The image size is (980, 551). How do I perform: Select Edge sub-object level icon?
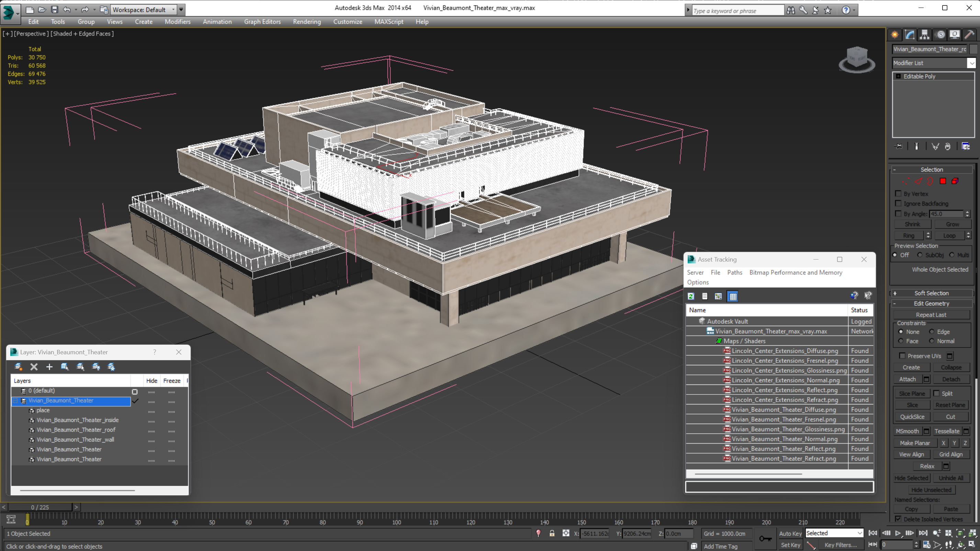919,181
